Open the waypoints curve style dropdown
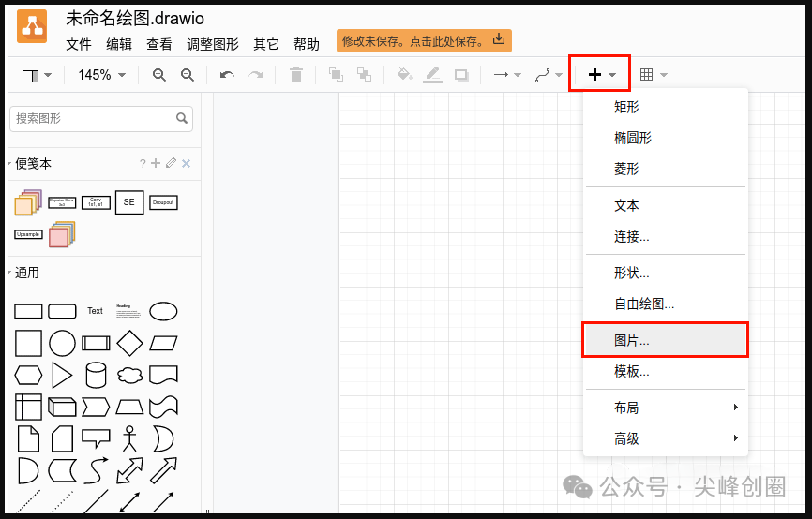This screenshot has width=812, height=519. pos(549,75)
